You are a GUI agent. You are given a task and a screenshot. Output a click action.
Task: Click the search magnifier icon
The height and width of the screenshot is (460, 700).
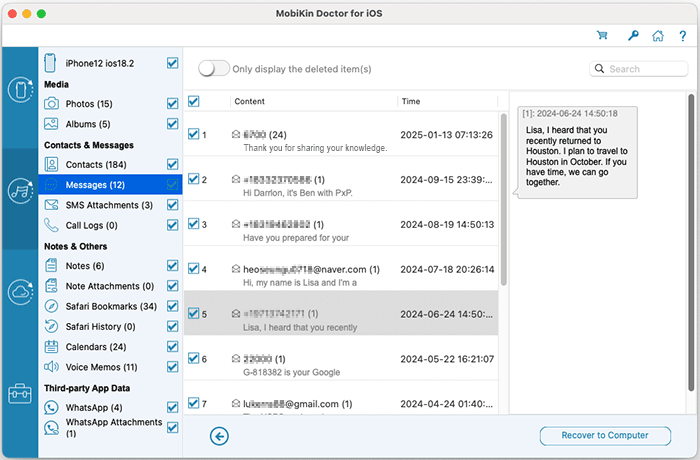coord(600,69)
